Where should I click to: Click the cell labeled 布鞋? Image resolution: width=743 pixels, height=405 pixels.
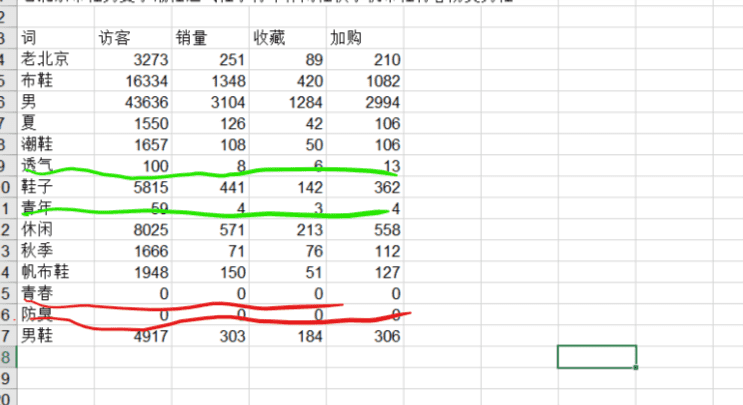click(56, 81)
